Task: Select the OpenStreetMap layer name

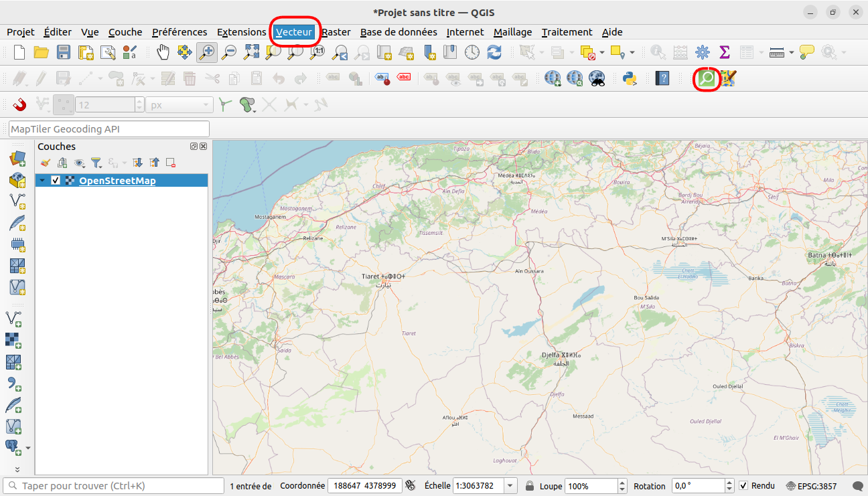Action: (117, 181)
